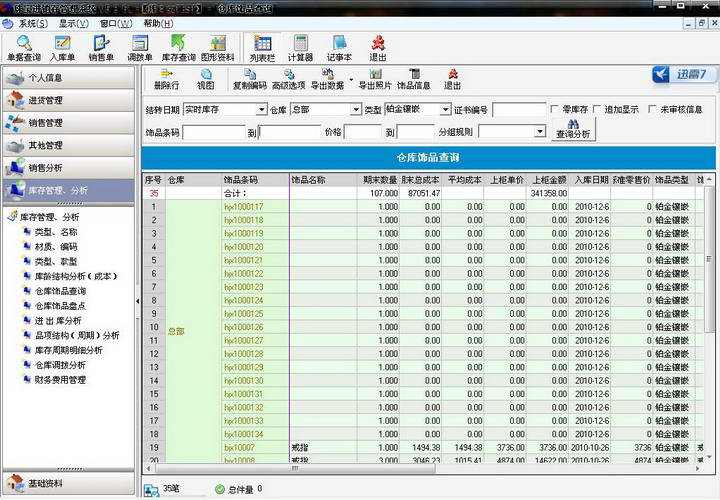
Task: Click the 35笔 status bar icon
Action: [x=151, y=490]
